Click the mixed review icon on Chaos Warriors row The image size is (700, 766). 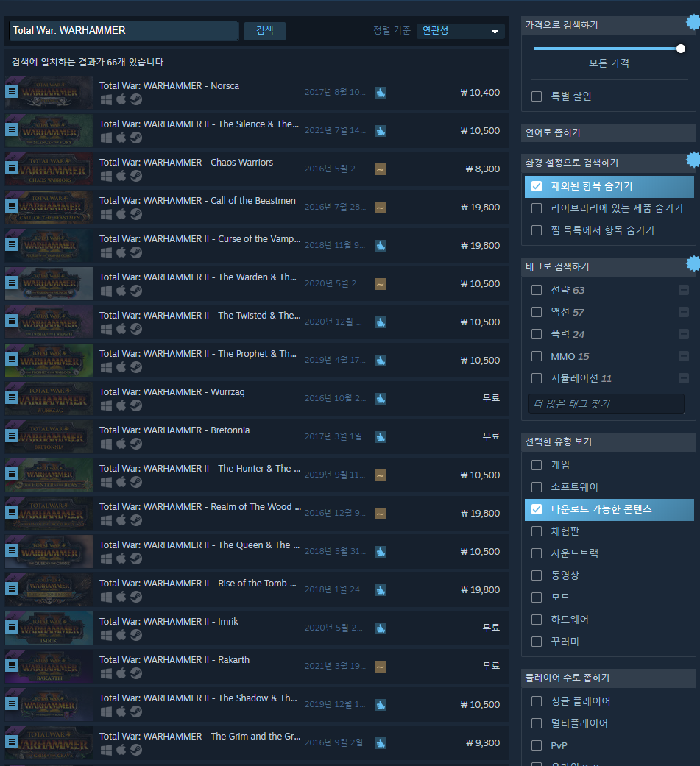(381, 169)
